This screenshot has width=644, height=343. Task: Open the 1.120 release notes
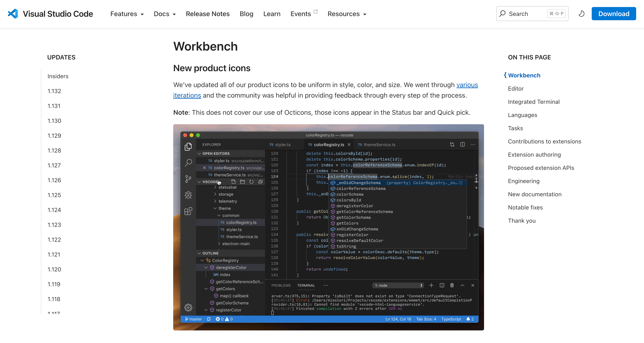[x=54, y=269]
